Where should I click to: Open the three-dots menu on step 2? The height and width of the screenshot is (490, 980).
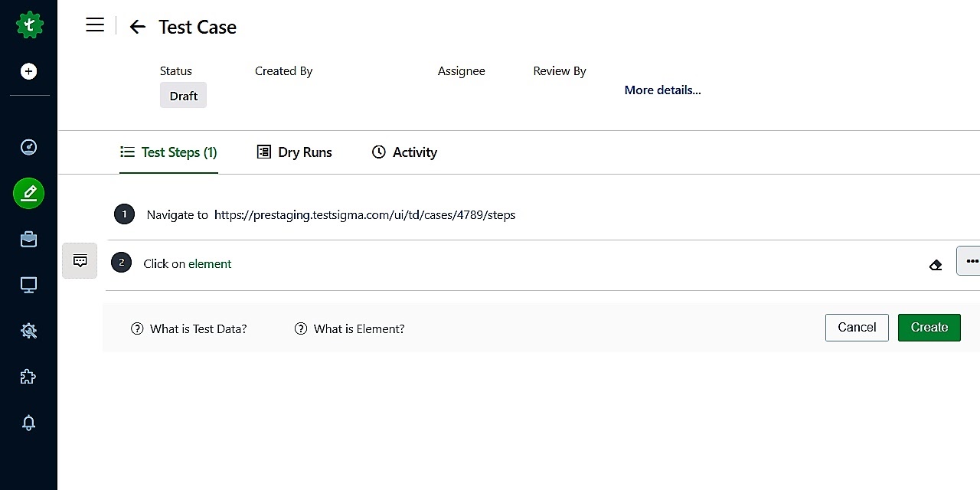[x=969, y=260]
